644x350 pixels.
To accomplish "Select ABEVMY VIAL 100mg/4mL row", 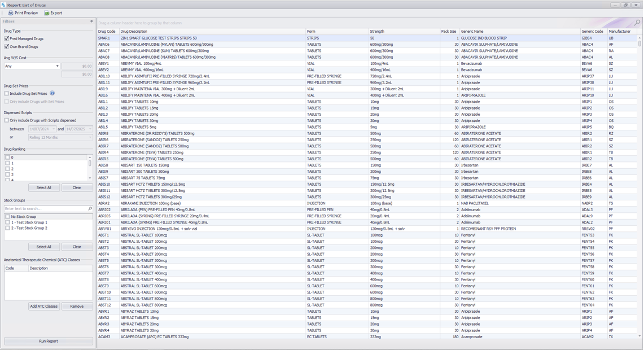I will click(x=367, y=64).
